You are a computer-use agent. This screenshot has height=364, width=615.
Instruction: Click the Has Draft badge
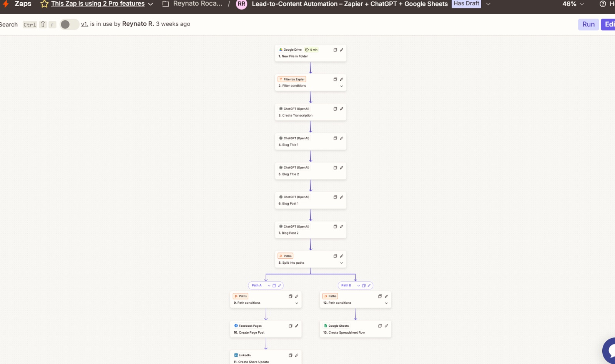(466, 4)
